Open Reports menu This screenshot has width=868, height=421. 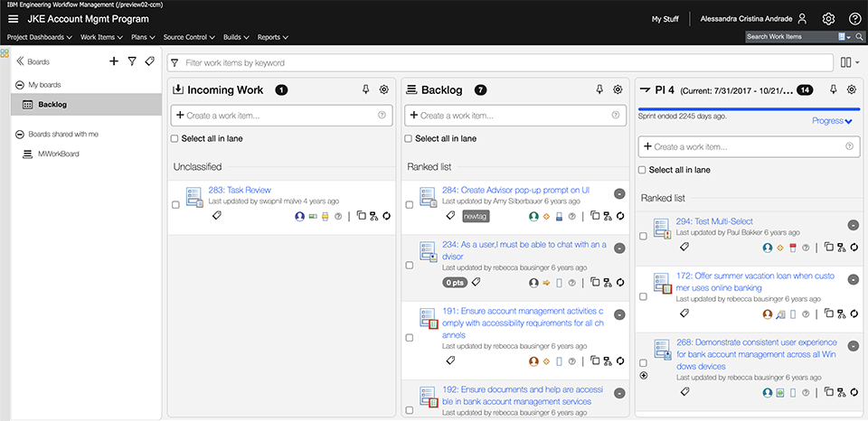(273, 38)
